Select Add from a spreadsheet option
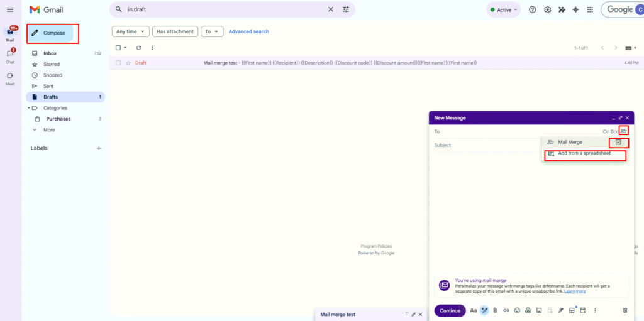 [584, 153]
